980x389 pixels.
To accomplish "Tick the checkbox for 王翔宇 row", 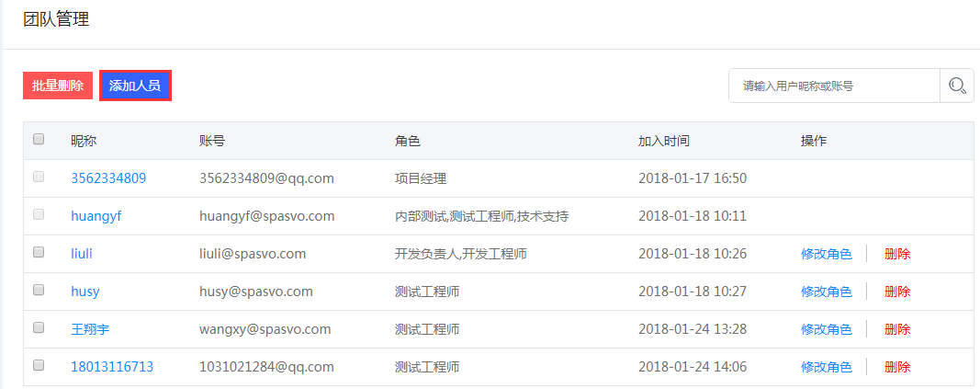I will coord(39,327).
